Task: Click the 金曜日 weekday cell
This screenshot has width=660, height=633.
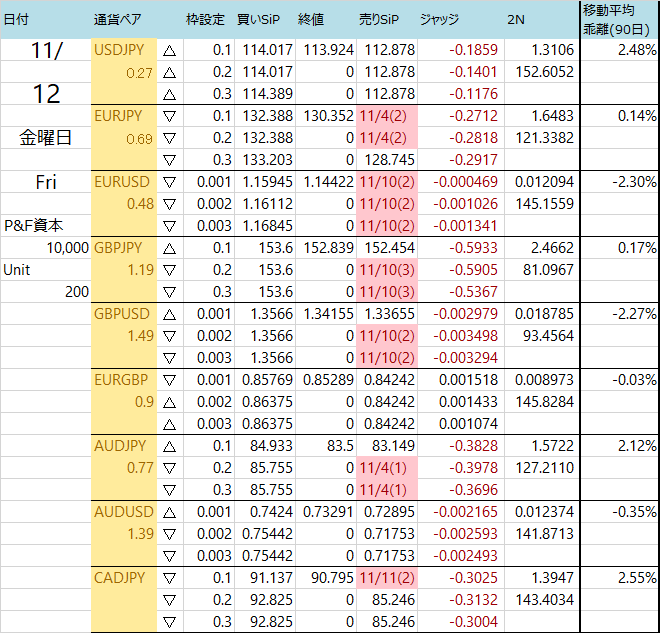Action: (x=45, y=138)
